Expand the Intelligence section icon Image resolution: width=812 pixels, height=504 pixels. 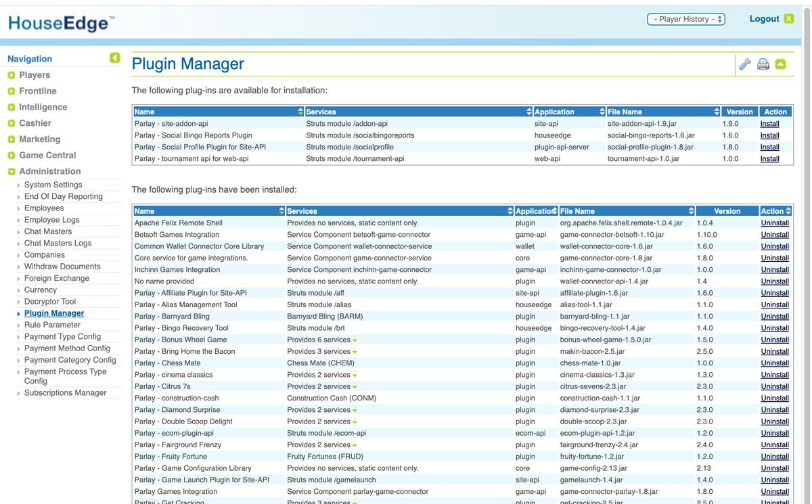click(x=12, y=108)
